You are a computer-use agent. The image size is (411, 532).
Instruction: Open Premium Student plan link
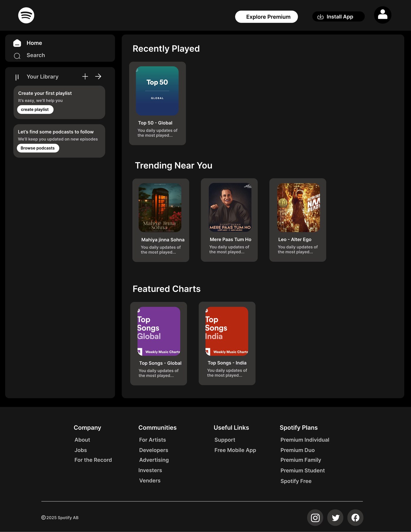point(302,470)
